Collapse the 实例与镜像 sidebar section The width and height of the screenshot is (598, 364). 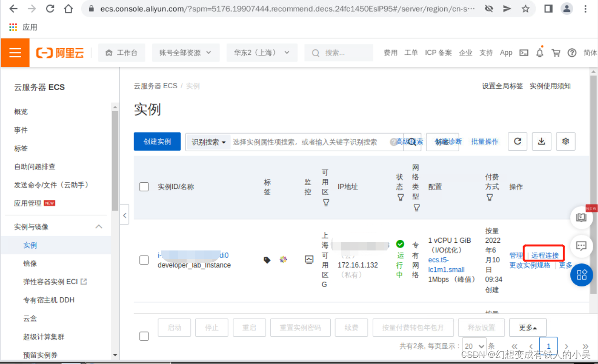[x=99, y=227]
